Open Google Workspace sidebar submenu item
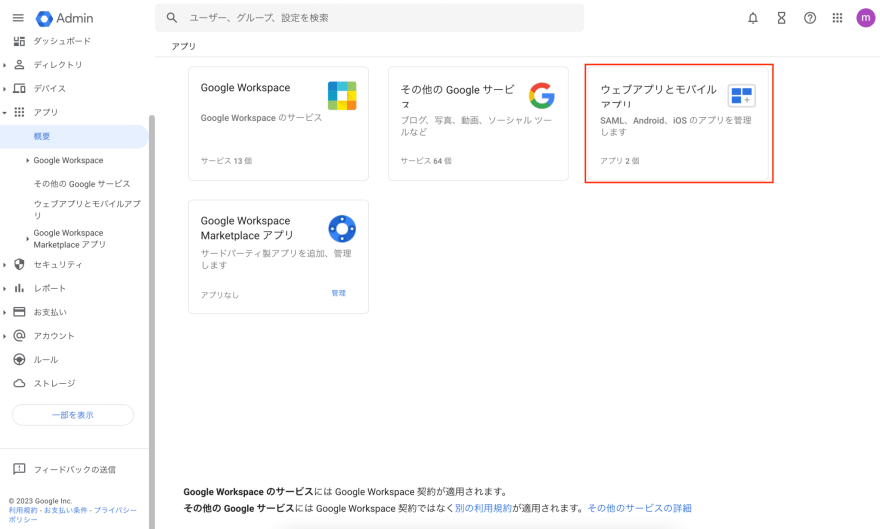Viewport: 880px width, 529px height. (68, 160)
